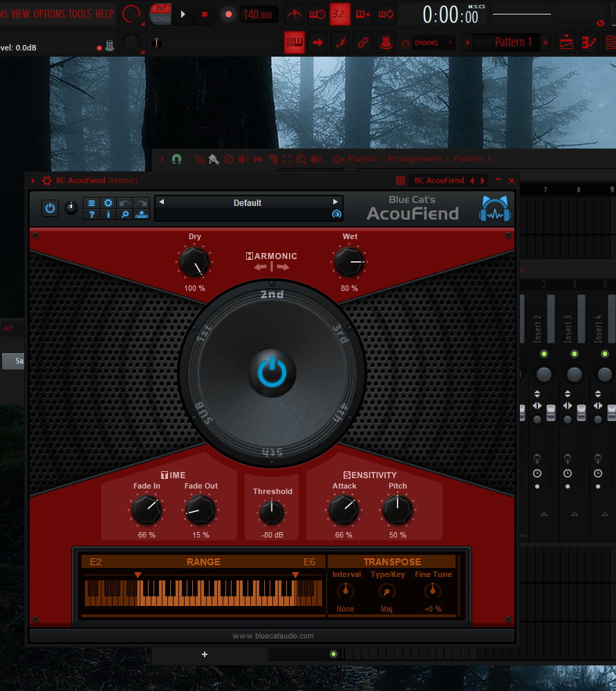Select the 2nd harmonic on speaker ring

coord(272,294)
